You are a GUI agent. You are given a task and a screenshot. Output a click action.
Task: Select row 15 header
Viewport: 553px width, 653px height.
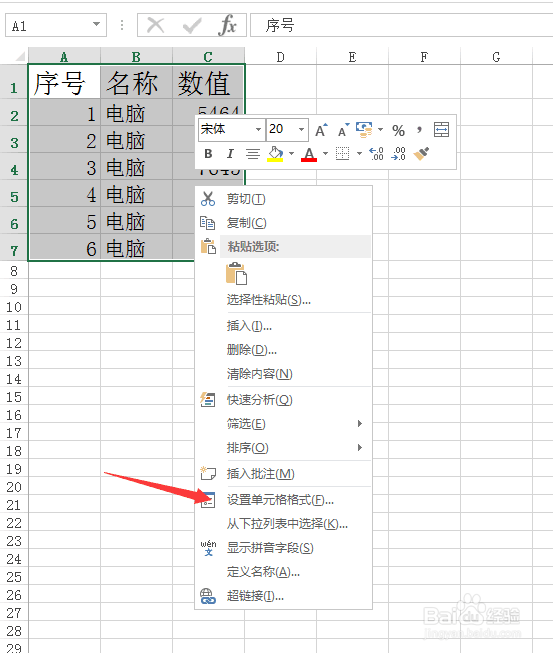click(x=14, y=397)
